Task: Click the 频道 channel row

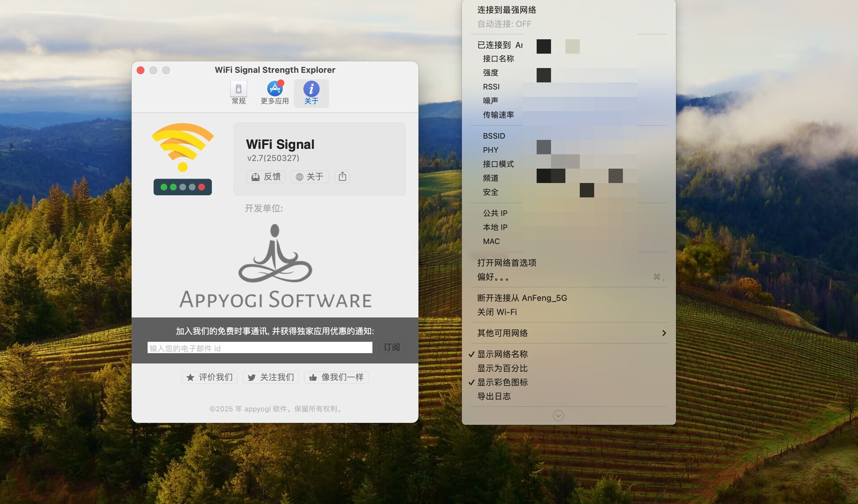Action: (x=568, y=178)
